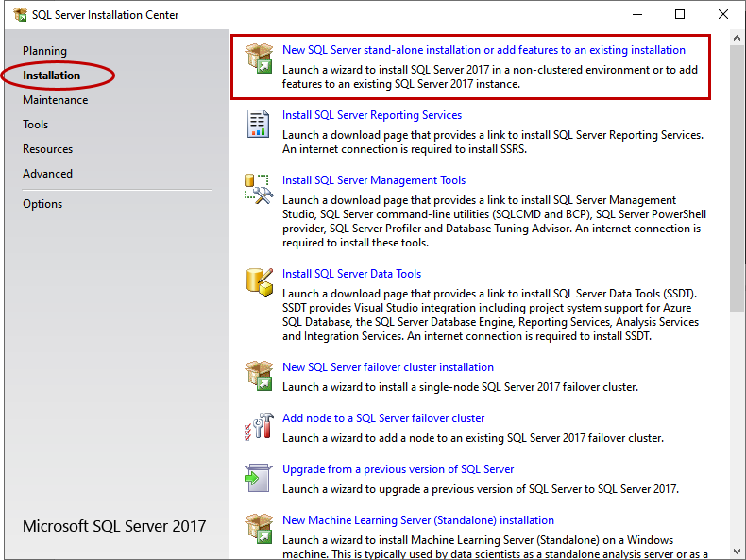Launch New SQL Server stand-alone installation link
This screenshot has height=560, width=746.
pos(483,50)
